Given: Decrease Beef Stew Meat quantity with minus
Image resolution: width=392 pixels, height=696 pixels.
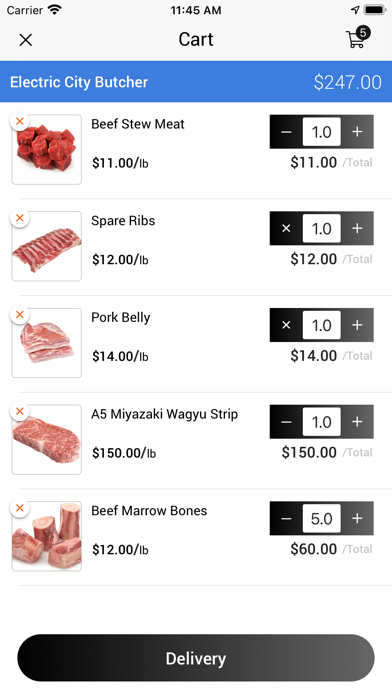Looking at the screenshot, I should pyautogui.click(x=286, y=132).
